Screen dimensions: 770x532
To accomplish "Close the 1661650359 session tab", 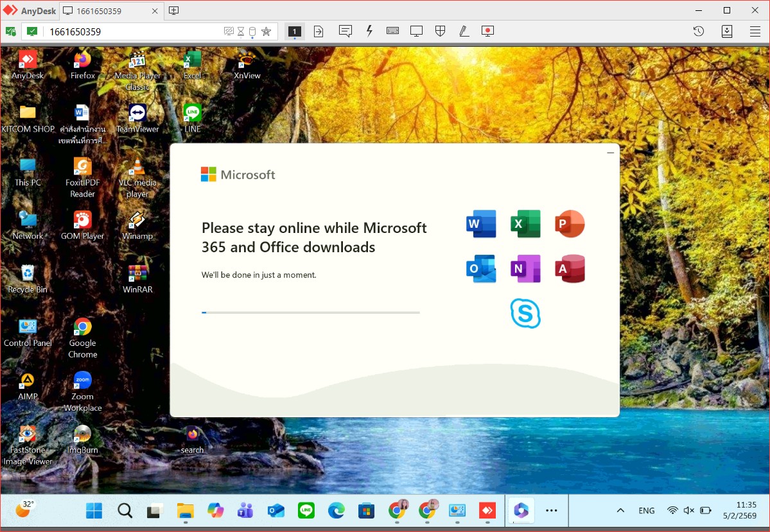I will [155, 11].
